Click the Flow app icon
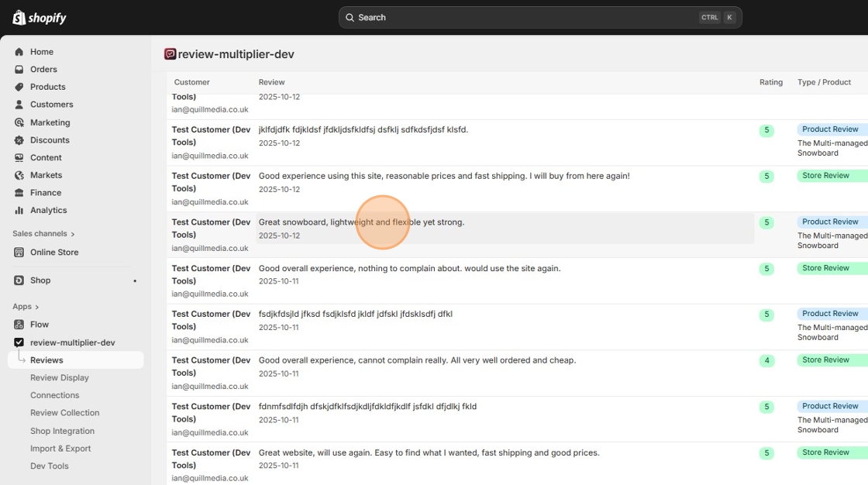868x485 pixels. [x=19, y=325]
